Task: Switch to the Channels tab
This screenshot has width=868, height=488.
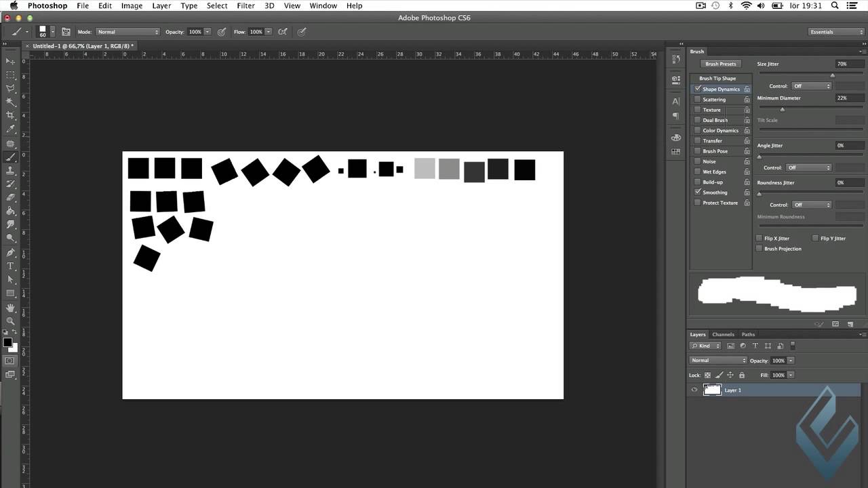Action: (723, 334)
